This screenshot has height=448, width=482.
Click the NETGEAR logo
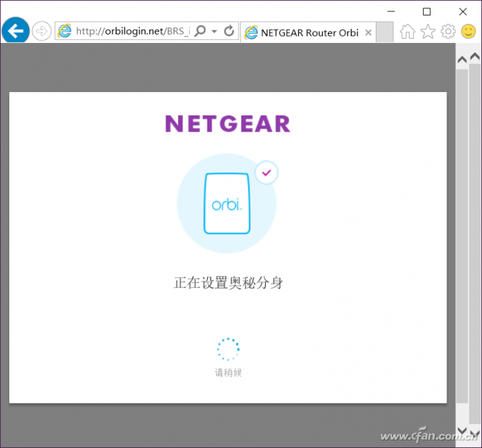pos(228,124)
